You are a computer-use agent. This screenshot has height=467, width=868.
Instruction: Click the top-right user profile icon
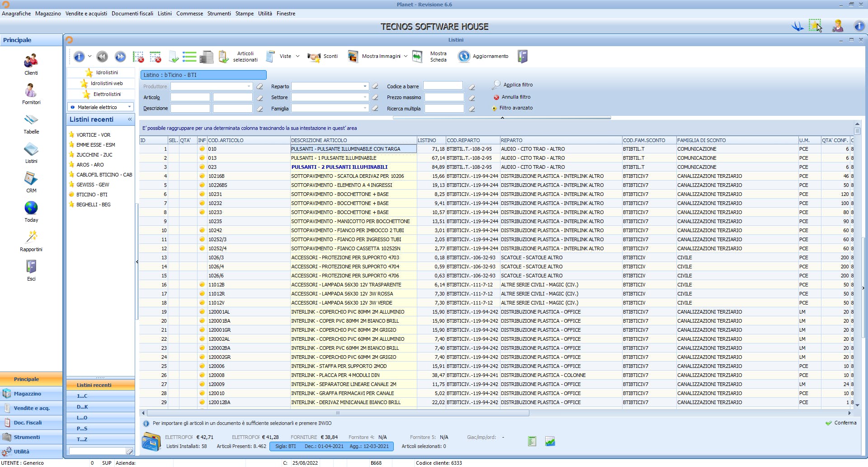pos(838,26)
